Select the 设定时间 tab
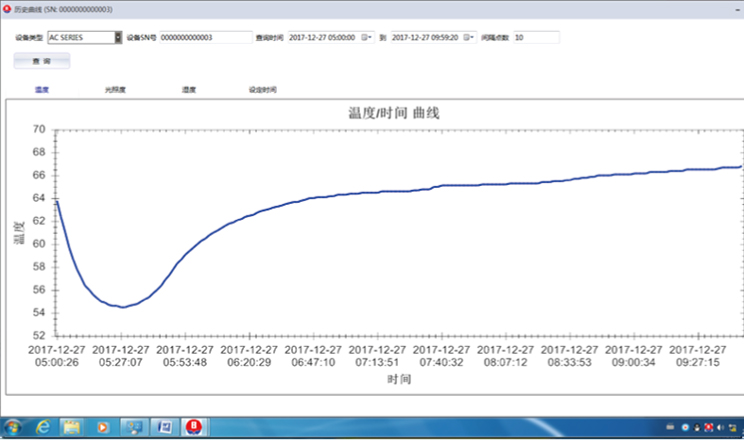 263,89
